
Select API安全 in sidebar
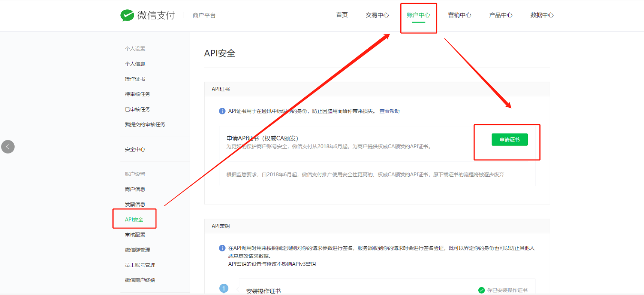pyautogui.click(x=134, y=220)
